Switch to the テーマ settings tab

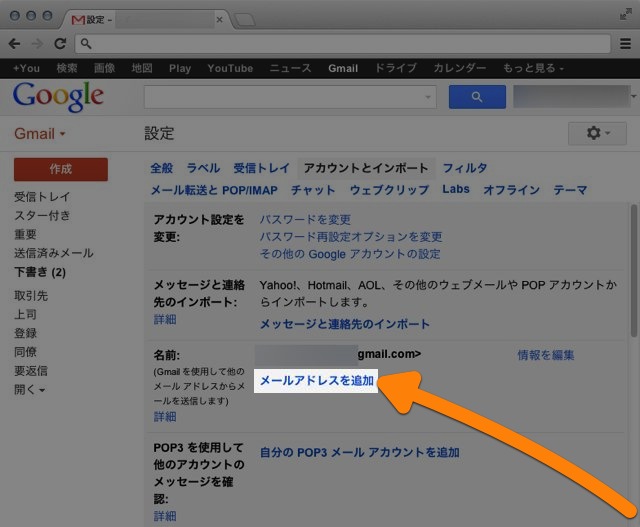pyautogui.click(x=570, y=190)
